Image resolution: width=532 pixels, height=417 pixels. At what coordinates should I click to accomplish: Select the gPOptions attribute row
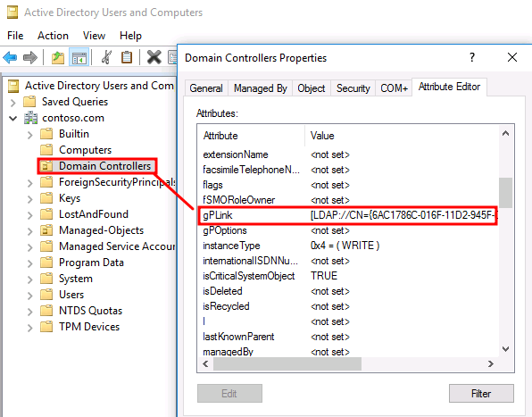348,230
